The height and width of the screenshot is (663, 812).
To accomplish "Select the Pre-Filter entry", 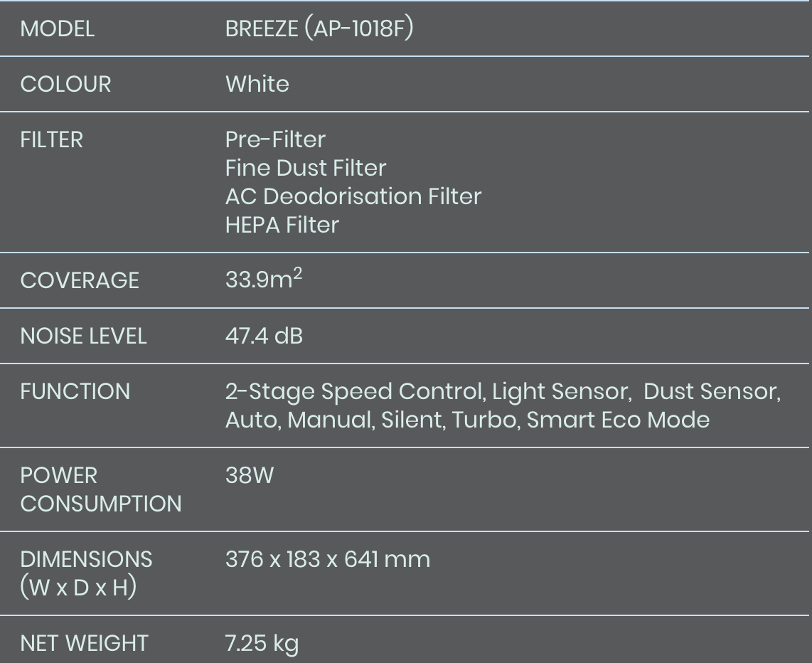I will 275,139.
